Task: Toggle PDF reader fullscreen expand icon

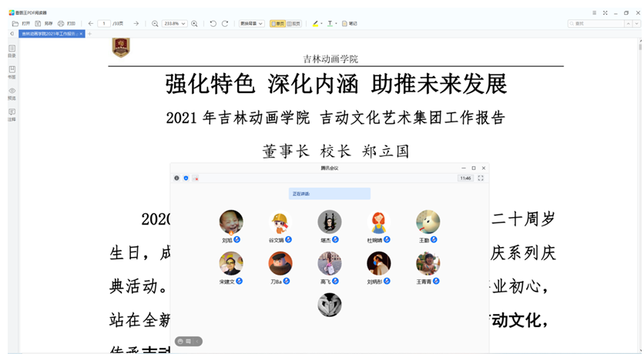Action: (605, 13)
